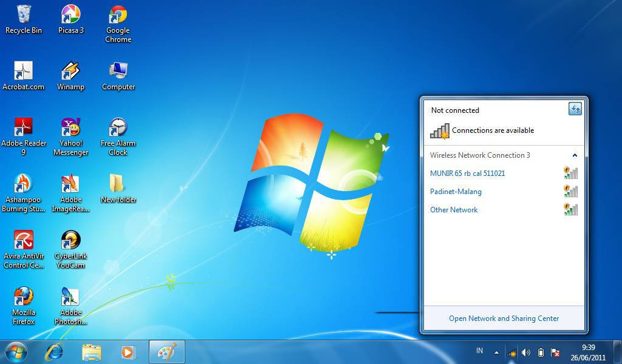Click the Show desktop strip
Screen dimensions: 622x364
(x=618, y=352)
